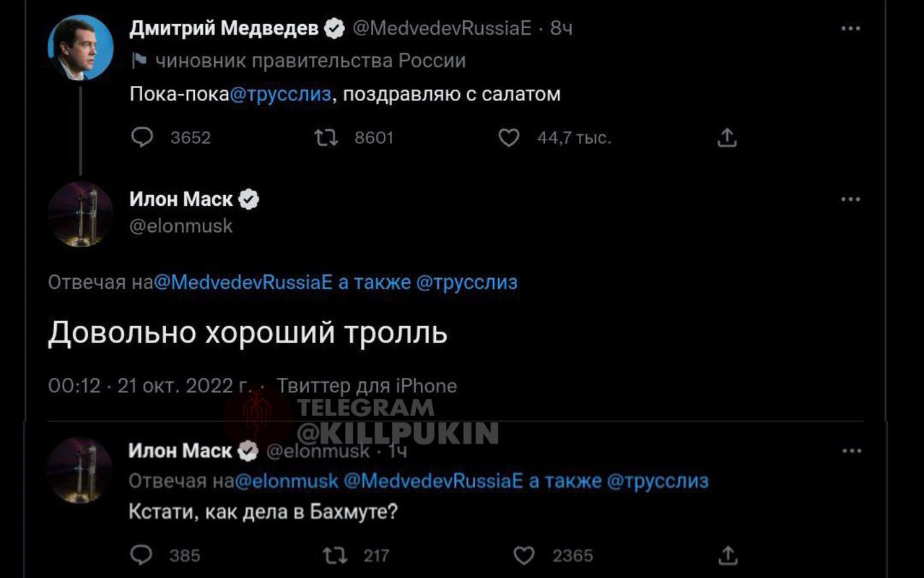
Task: Reply to the Бахмуте tweet
Action: coord(141,555)
